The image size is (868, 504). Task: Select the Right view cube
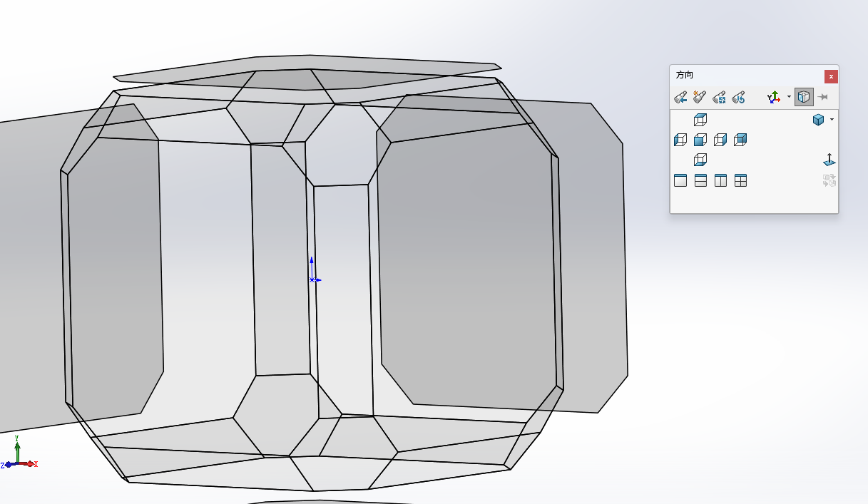[720, 140]
